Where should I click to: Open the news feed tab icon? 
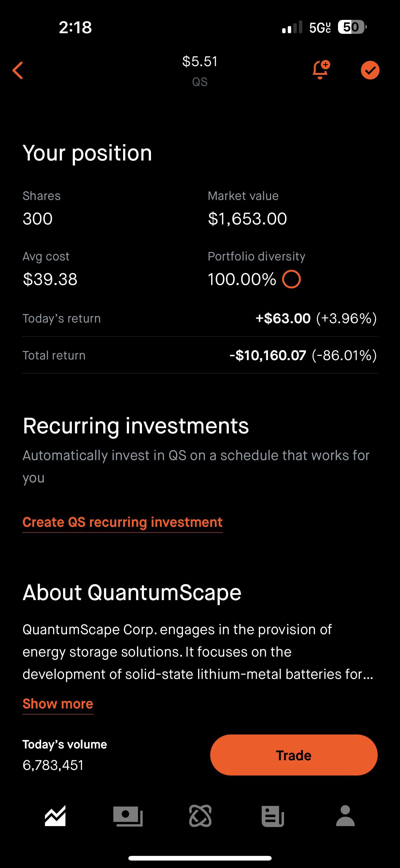273,816
